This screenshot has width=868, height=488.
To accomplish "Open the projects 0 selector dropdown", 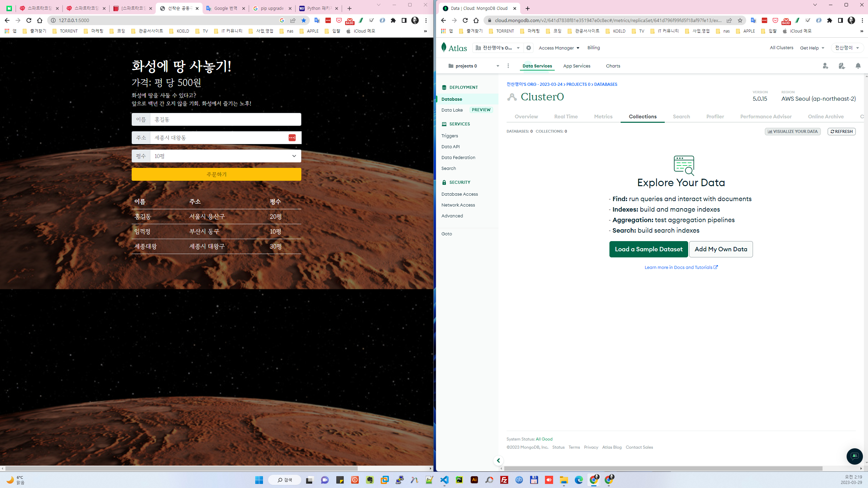I will coord(474,66).
